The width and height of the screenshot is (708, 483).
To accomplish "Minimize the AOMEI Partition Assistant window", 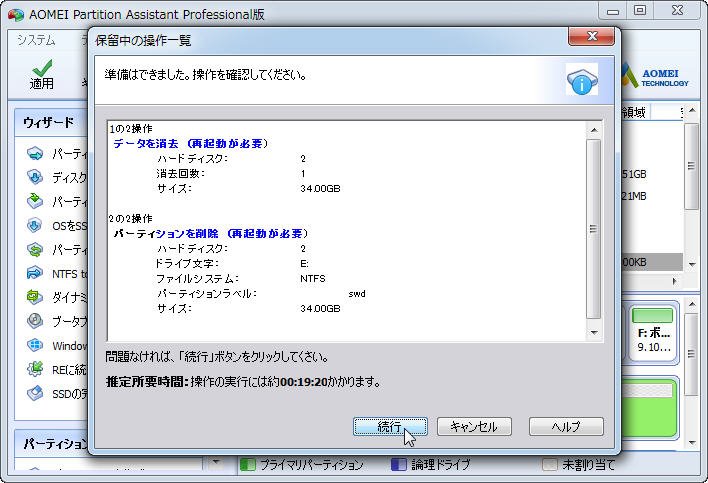I will (x=613, y=11).
